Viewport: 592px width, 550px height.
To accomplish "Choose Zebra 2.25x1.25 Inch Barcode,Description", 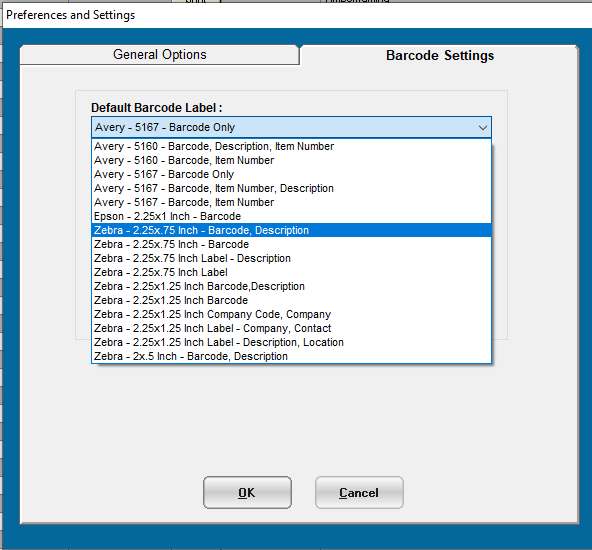I will pyautogui.click(x=291, y=286).
